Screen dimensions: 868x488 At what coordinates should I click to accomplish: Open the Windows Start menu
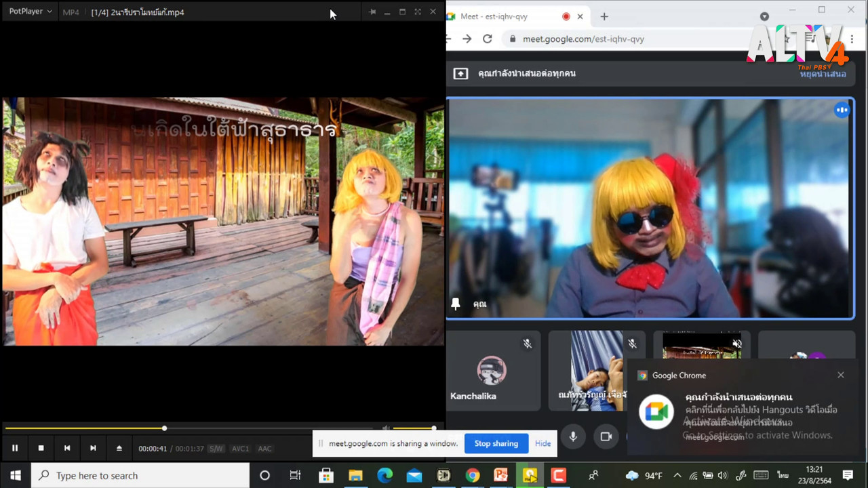(15, 475)
